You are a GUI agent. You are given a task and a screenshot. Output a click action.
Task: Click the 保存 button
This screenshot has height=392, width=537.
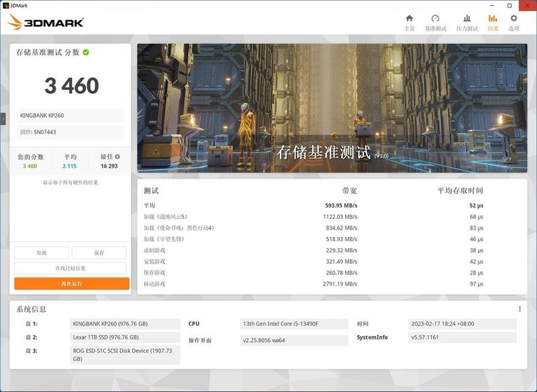point(101,252)
